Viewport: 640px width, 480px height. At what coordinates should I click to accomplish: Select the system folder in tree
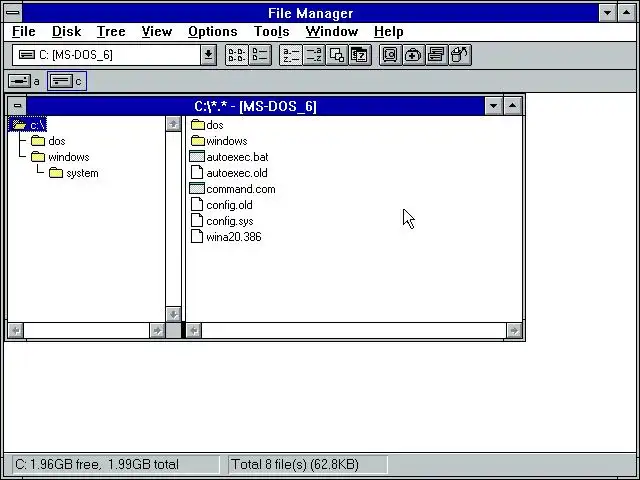point(73,173)
